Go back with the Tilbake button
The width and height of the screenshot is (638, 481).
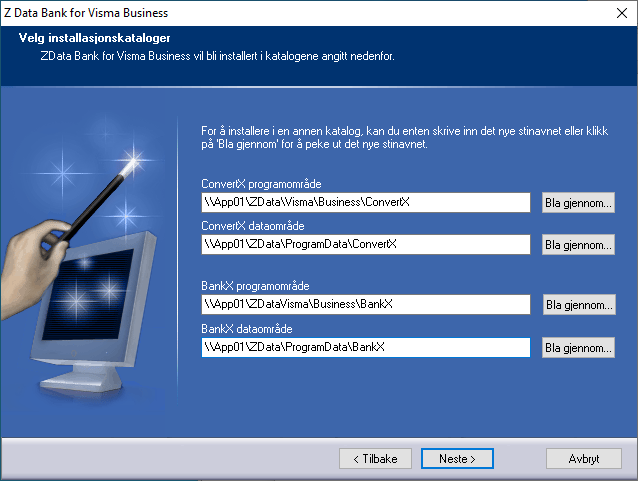pyautogui.click(x=375, y=458)
